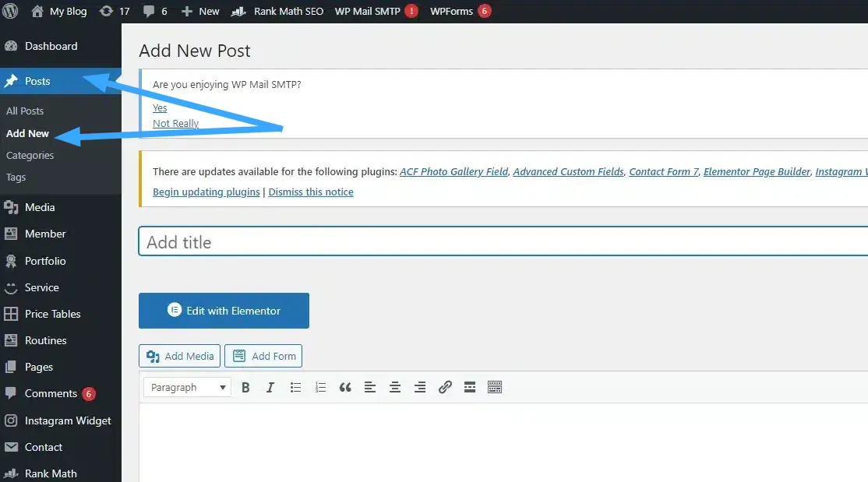Click the WordPress logo icon
This screenshot has height=482, width=868.
[x=11, y=12]
